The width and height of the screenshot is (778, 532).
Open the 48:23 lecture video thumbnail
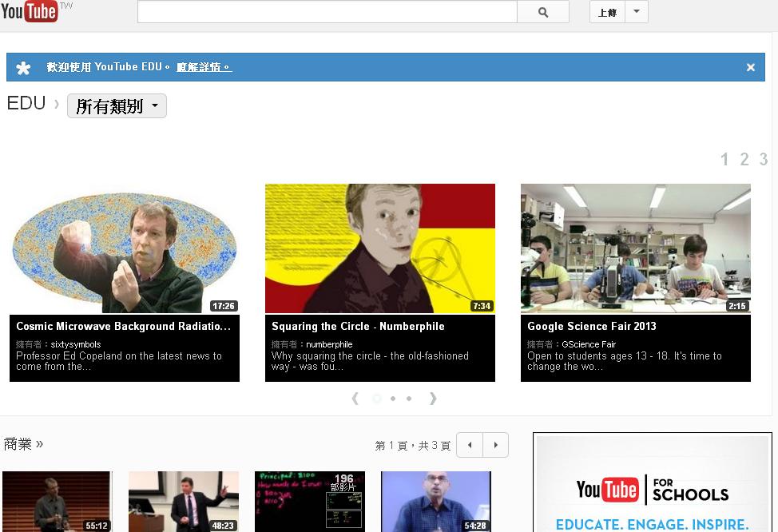point(184,501)
